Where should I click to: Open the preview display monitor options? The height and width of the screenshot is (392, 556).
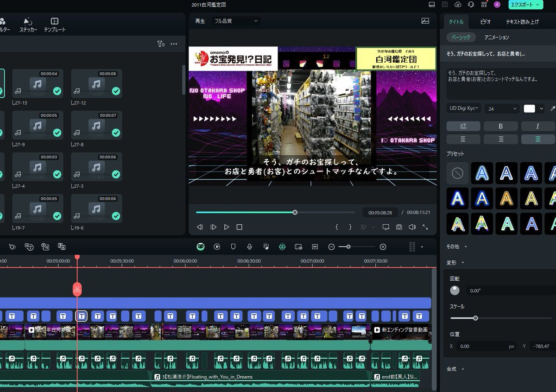[385, 227]
